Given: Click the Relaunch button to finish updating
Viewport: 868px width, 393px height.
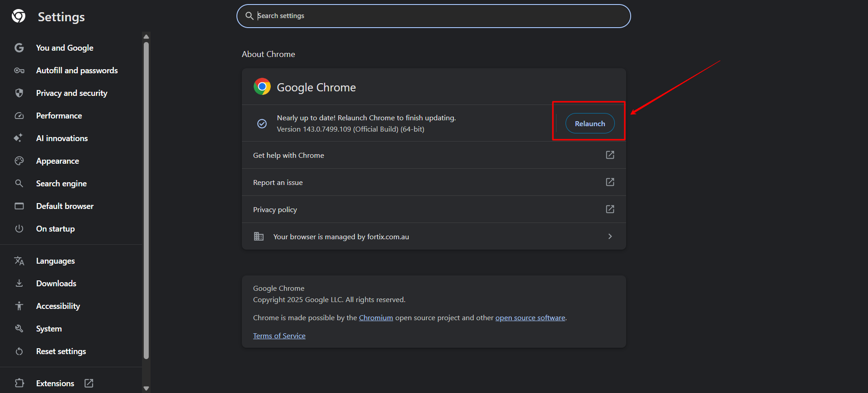Looking at the screenshot, I should tap(590, 123).
